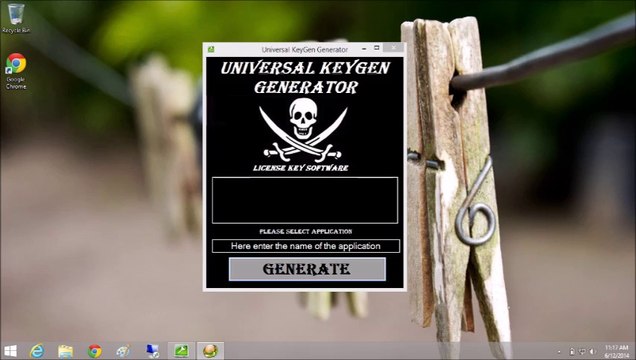
Task: Switch to the green screen recorder taskbar app
Action: pyautogui.click(x=181, y=351)
